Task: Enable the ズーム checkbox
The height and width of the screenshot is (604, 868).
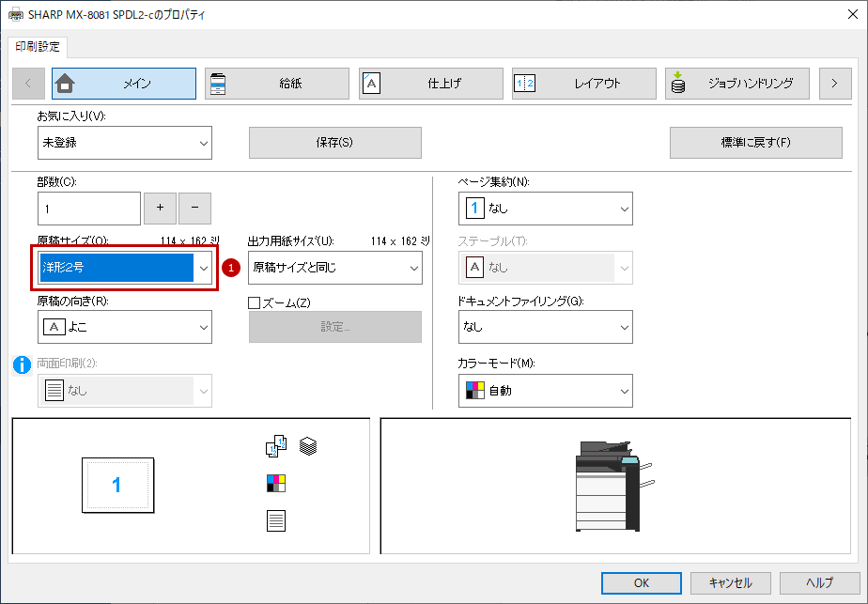Action: pyautogui.click(x=254, y=302)
